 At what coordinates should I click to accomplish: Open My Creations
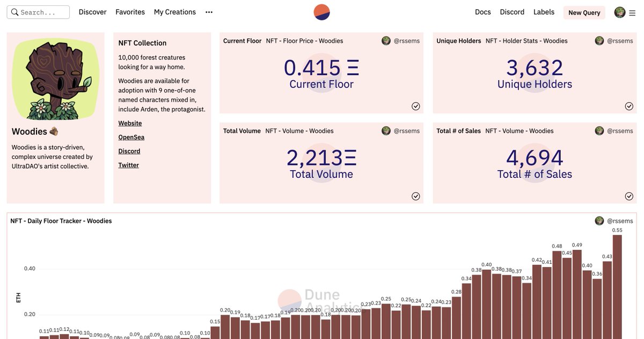pos(175,12)
